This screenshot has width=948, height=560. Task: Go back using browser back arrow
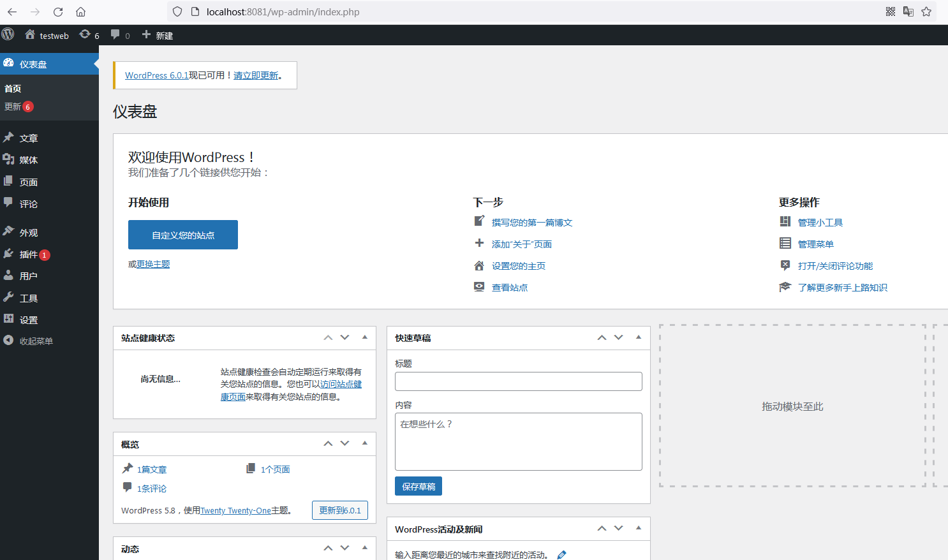coord(12,11)
